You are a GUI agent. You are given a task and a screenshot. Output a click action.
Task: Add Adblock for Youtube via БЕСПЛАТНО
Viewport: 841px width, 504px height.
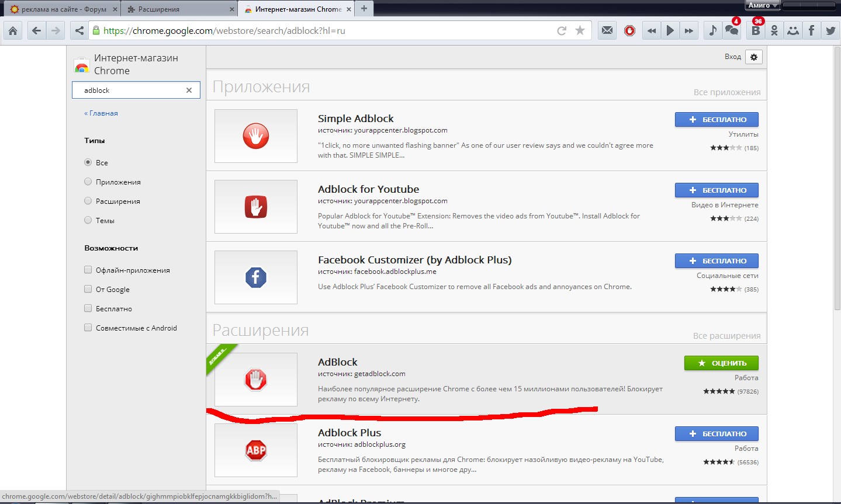tap(717, 190)
